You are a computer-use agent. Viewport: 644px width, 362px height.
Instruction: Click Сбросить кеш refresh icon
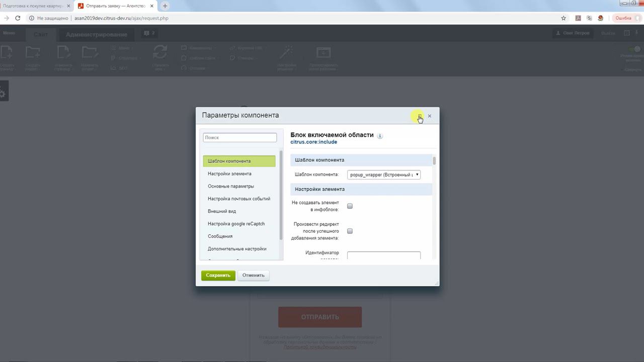pos(160,52)
